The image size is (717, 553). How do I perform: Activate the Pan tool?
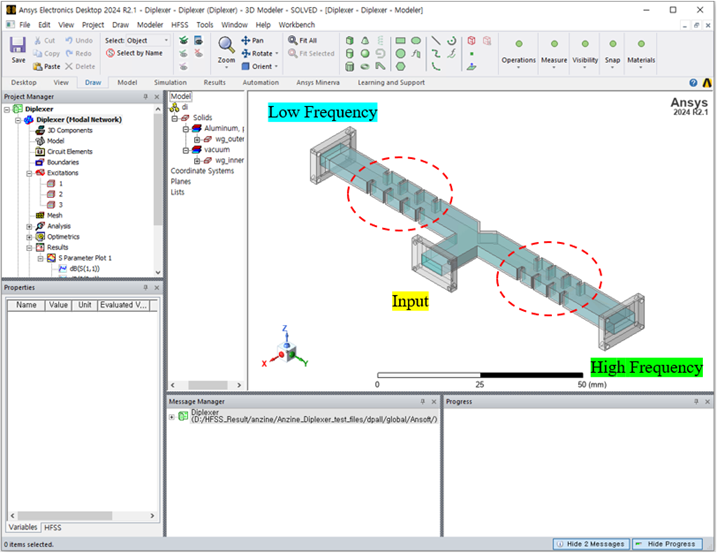[x=252, y=40]
